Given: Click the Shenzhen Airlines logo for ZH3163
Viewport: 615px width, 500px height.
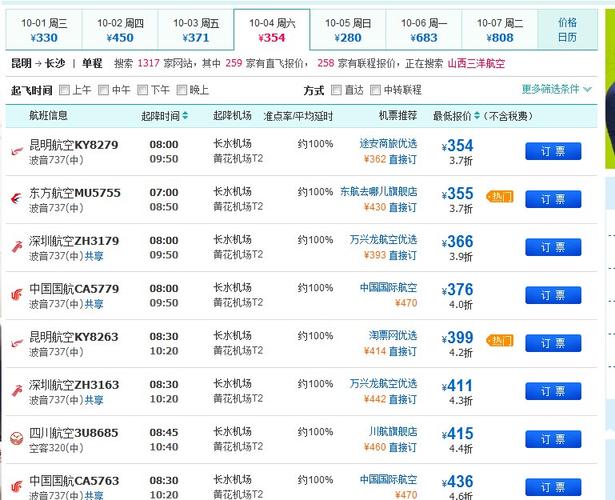Looking at the screenshot, I should tap(16, 391).
